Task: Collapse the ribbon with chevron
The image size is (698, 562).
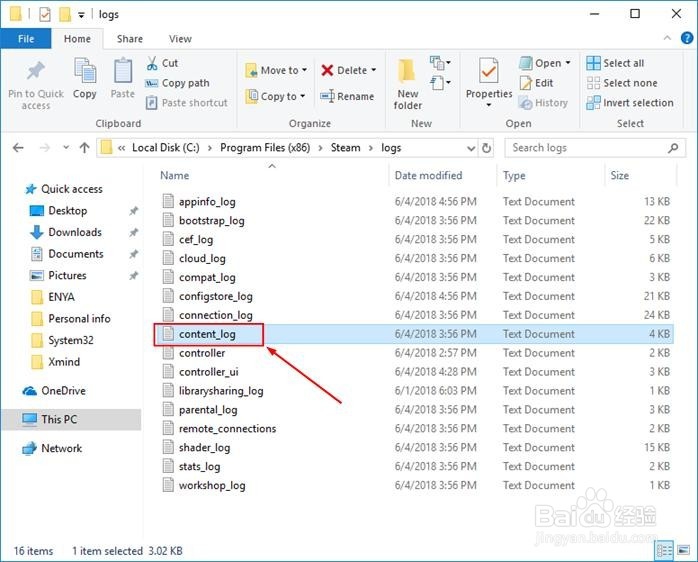Action: [667, 38]
